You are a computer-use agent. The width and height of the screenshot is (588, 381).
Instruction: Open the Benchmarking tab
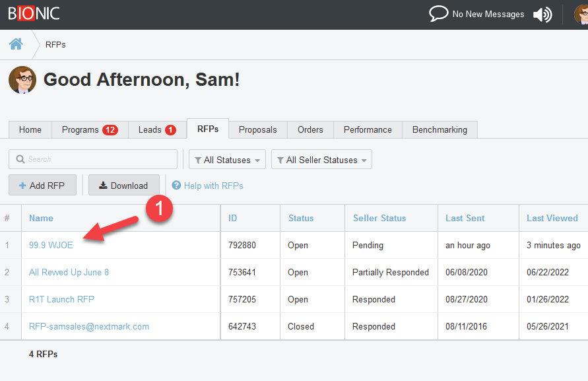click(439, 130)
